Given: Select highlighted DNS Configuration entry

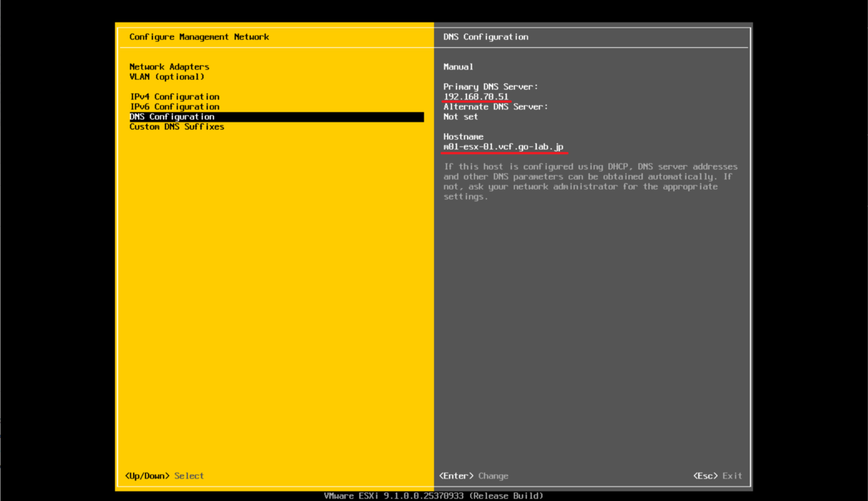Looking at the screenshot, I should tap(276, 117).
